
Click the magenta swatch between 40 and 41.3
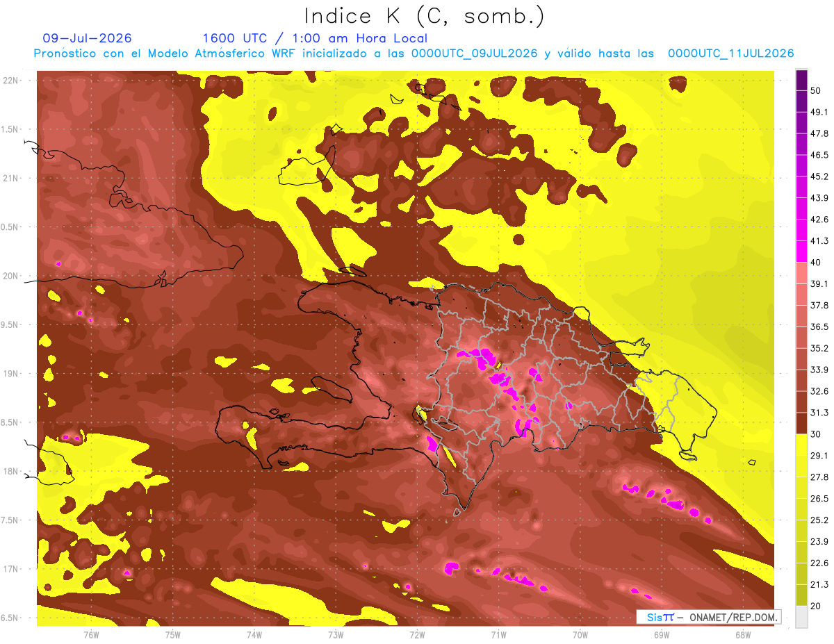click(x=801, y=250)
